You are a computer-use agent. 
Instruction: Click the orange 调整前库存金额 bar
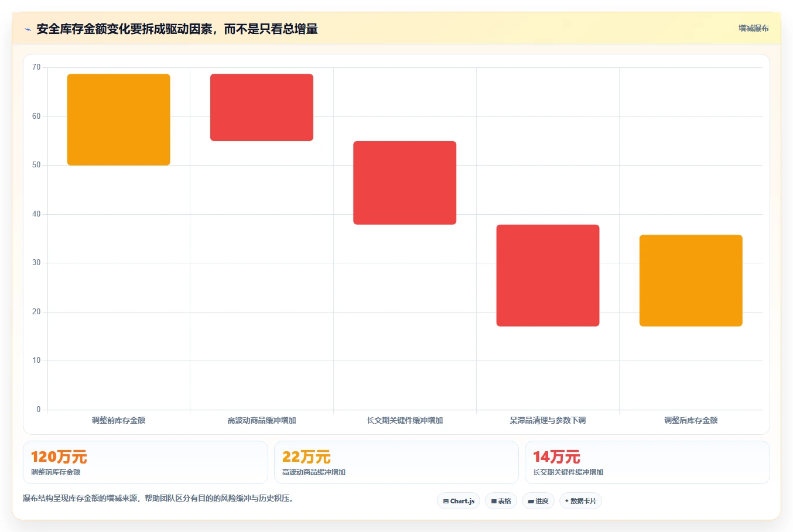[x=119, y=119]
